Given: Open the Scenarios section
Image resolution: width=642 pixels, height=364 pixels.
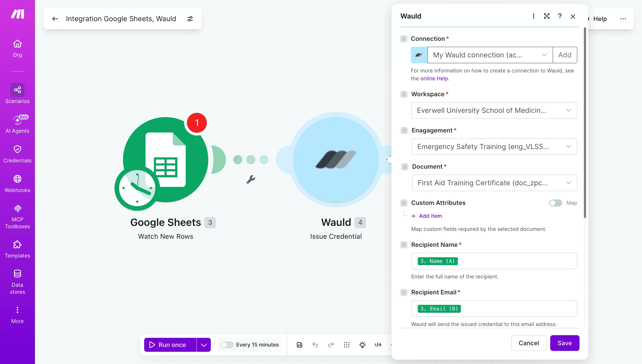Looking at the screenshot, I should [x=17, y=93].
